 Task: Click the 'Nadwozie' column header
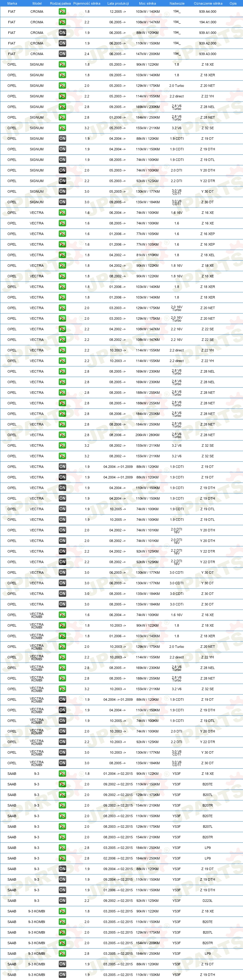177,3
